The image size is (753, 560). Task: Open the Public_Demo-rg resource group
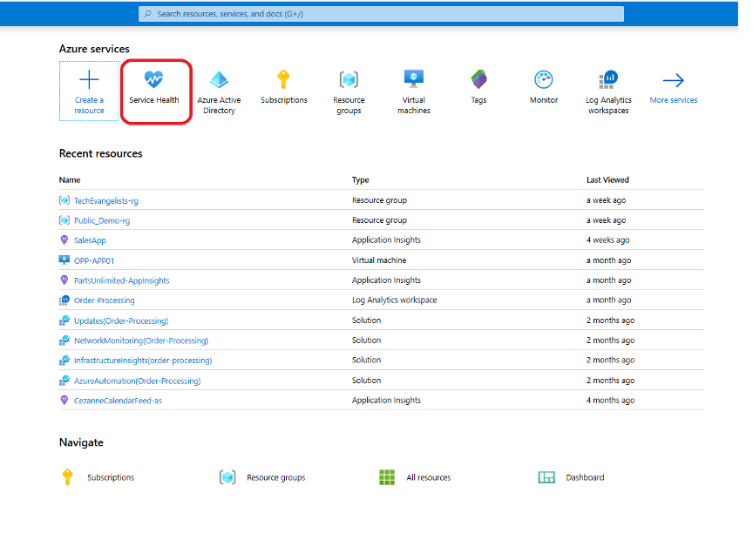pos(101,219)
